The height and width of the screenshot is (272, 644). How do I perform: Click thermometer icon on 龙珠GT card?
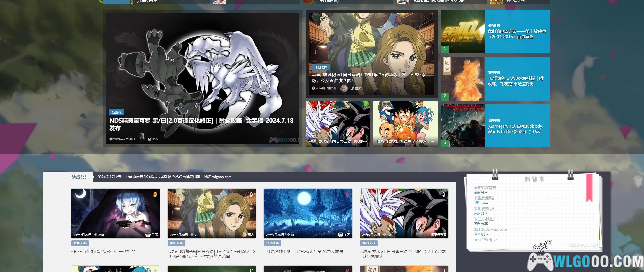[444, 194]
